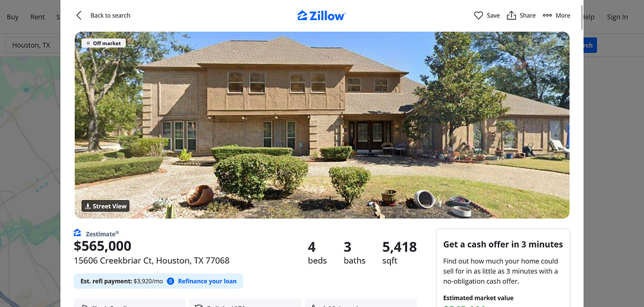Click the Sign In link
The image size is (644, 307).
(618, 17)
